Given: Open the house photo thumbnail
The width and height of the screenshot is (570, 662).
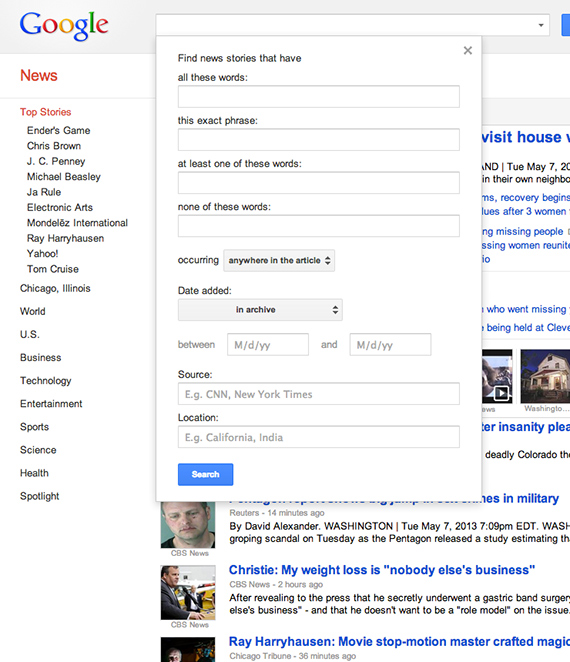Looking at the screenshot, I should [x=545, y=376].
